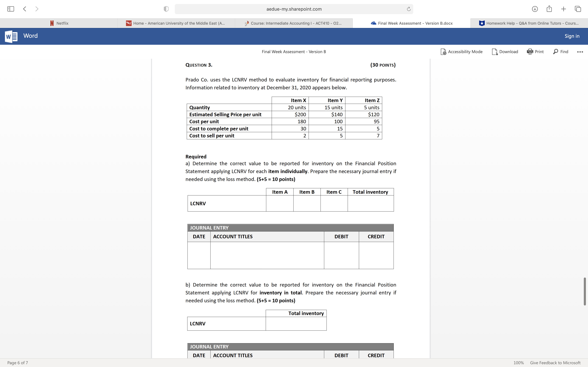Open Find in the document
The height and width of the screenshot is (367, 588).
point(561,52)
